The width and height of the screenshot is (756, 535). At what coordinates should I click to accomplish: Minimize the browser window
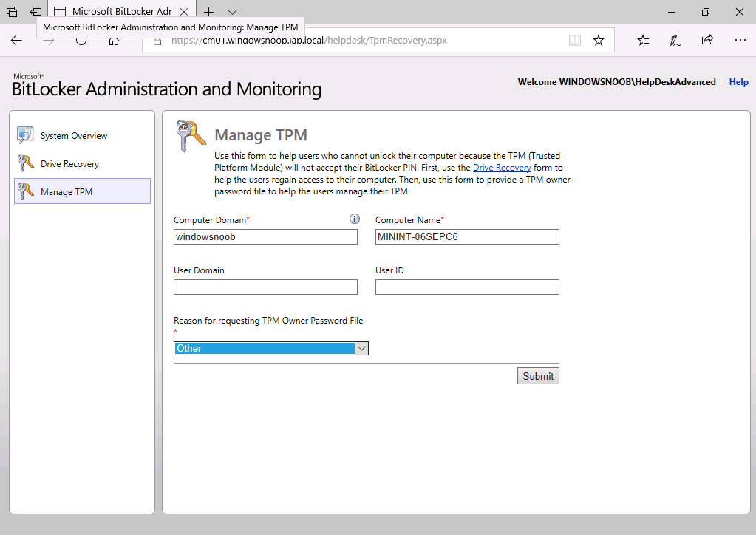click(672, 12)
